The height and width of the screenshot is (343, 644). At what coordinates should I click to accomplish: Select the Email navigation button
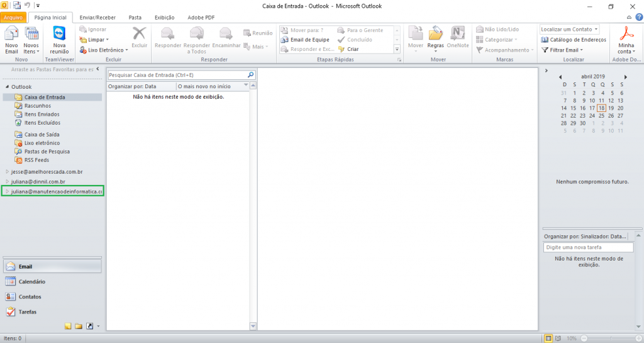52,267
